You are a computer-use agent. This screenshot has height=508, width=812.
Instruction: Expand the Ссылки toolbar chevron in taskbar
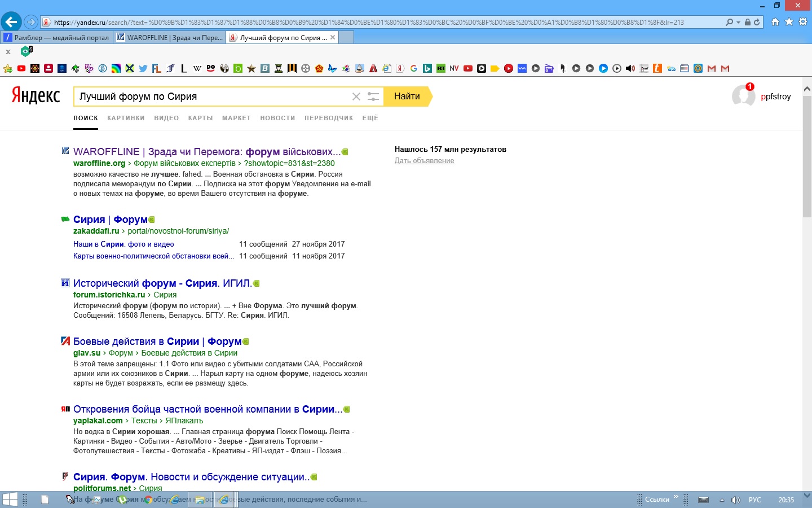[x=676, y=497]
